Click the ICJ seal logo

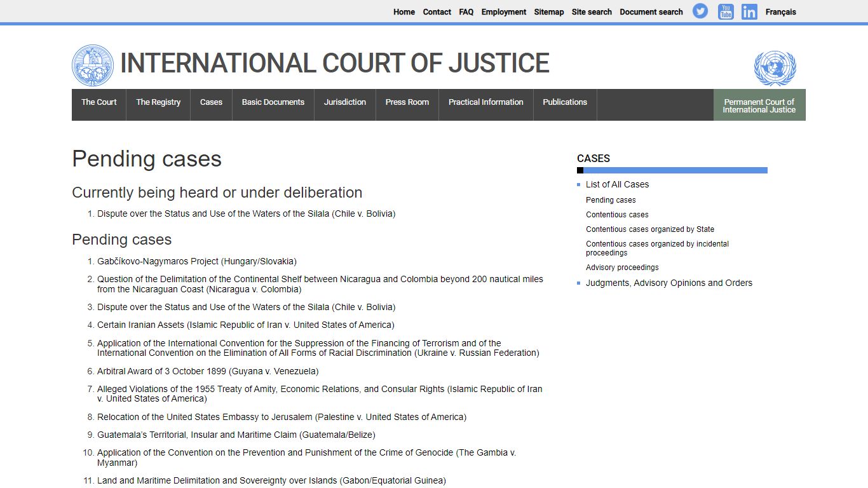[x=93, y=65]
